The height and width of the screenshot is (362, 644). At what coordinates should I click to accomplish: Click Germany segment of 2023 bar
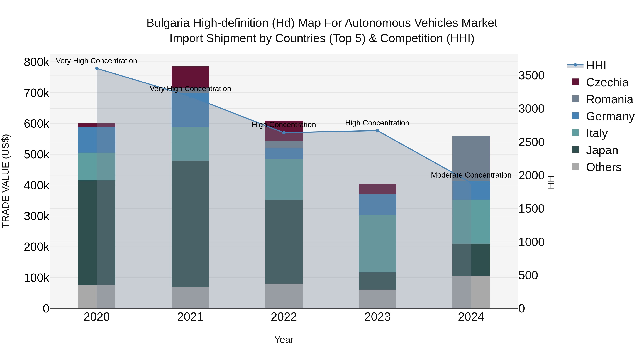tap(377, 205)
